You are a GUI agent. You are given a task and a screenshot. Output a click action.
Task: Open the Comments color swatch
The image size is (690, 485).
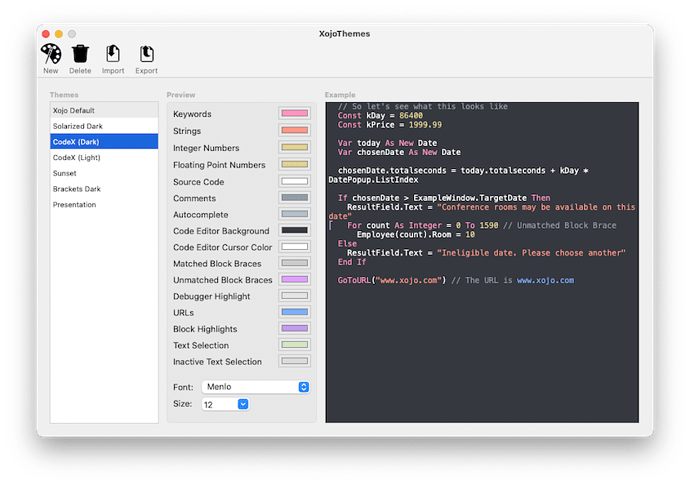(294, 198)
